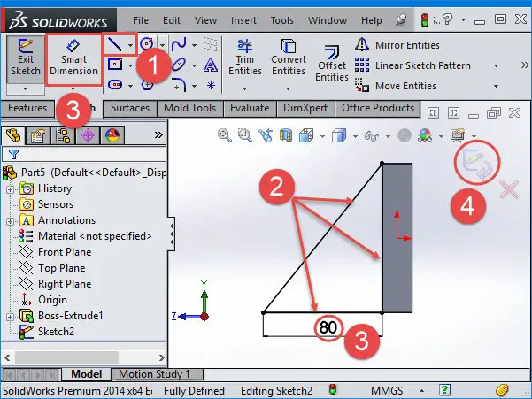Open the Convert Entities dropdown arrow

coord(288,88)
